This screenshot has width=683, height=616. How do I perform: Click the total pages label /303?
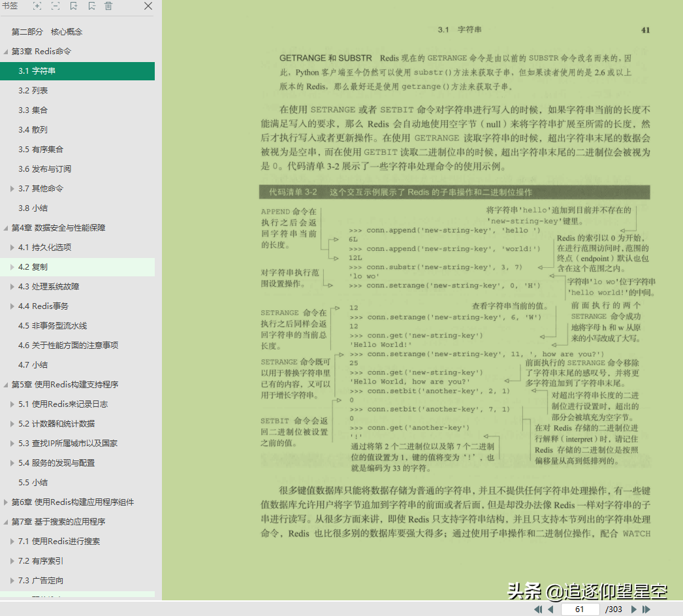tap(614, 609)
